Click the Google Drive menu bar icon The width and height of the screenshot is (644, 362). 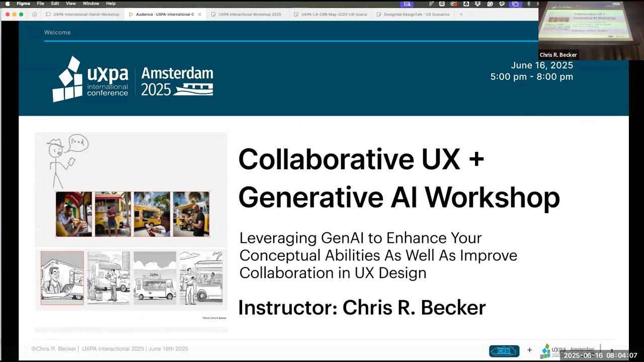point(466,4)
